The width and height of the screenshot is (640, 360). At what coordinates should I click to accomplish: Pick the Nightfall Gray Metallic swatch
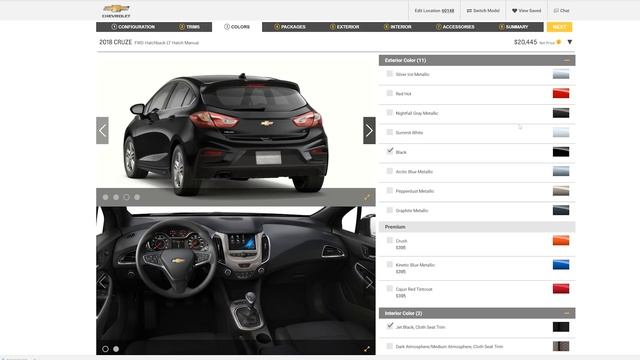click(561, 113)
